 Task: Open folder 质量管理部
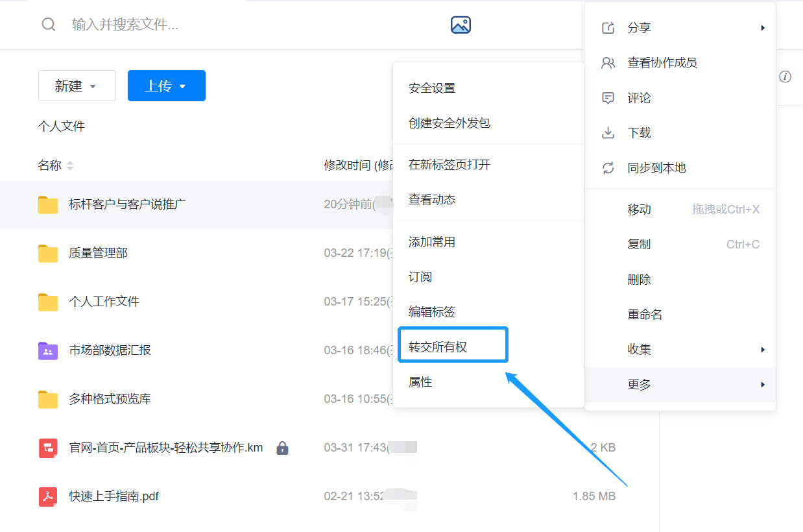[x=99, y=253]
